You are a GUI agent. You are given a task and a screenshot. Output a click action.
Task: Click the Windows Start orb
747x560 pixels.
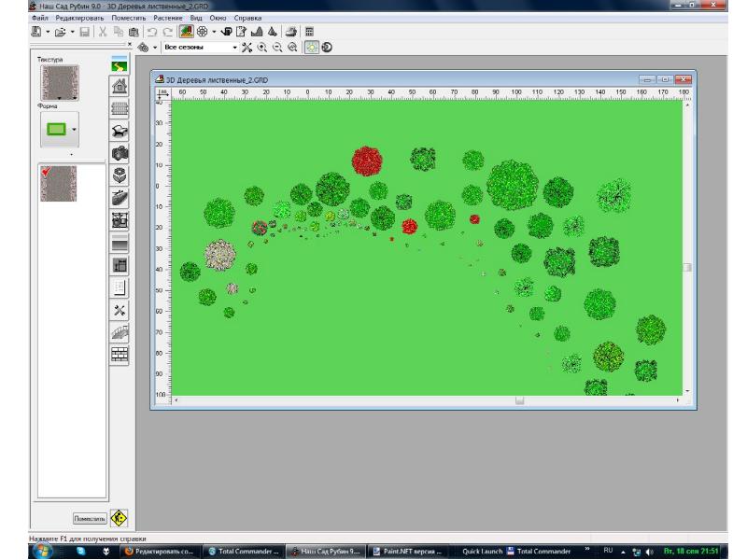point(44,552)
